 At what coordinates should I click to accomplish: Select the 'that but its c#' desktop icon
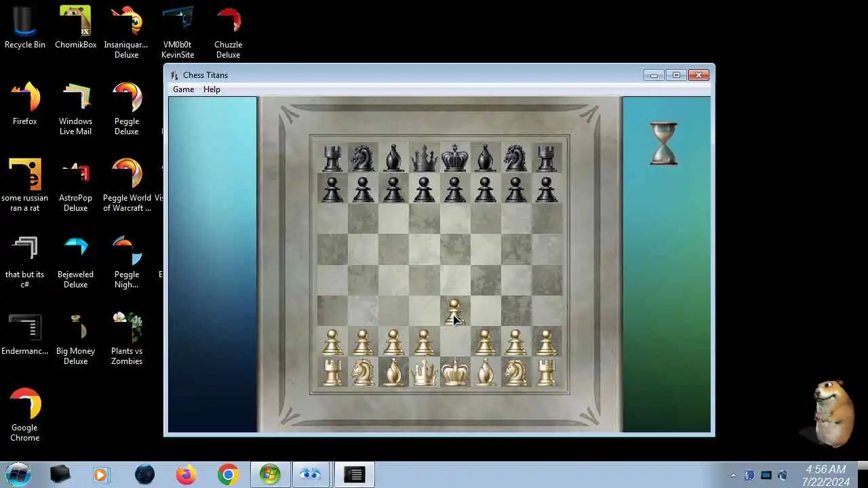pyautogui.click(x=25, y=262)
